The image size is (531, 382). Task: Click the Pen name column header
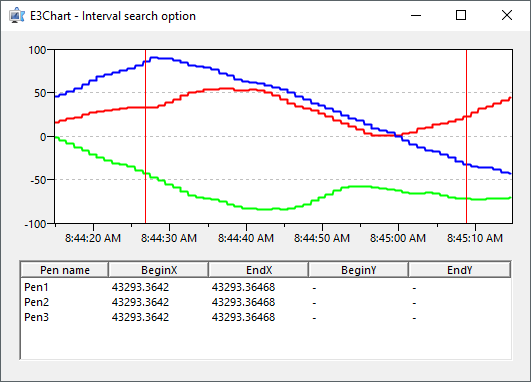[x=64, y=270]
